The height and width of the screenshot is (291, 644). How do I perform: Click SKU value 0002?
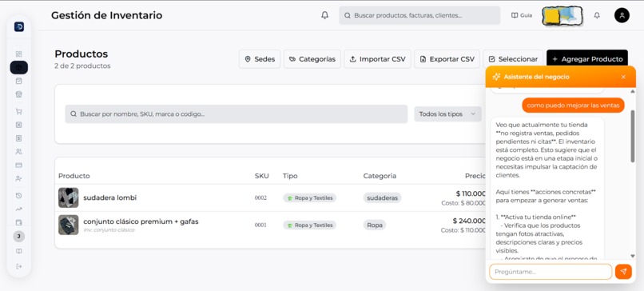pyautogui.click(x=260, y=197)
